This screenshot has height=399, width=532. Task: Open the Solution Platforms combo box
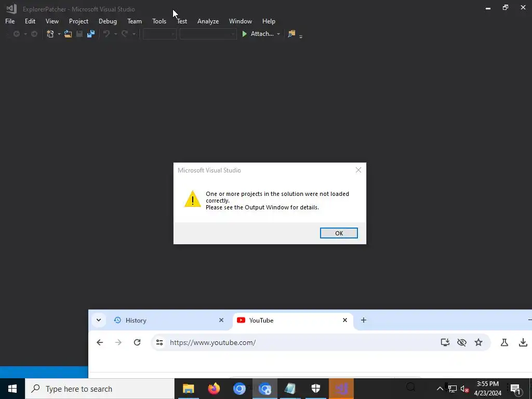tap(208, 34)
